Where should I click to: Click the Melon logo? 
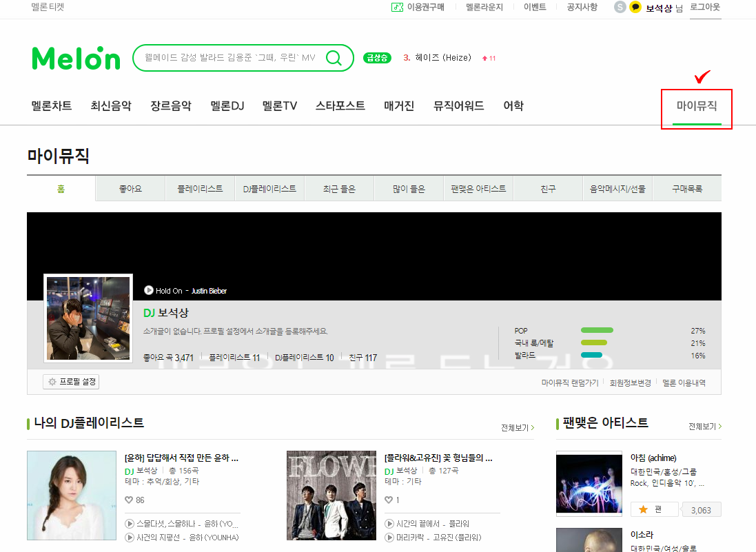click(76, 59)
